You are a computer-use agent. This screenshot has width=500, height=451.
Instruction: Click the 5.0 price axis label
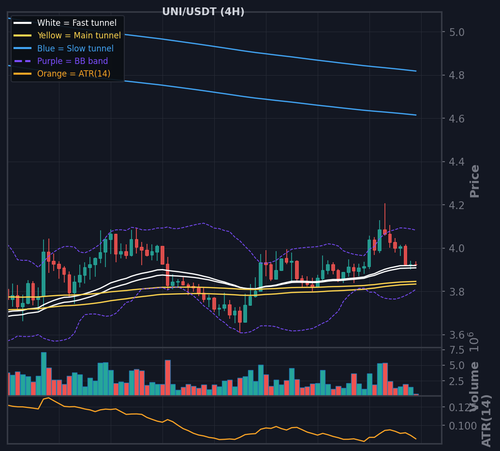456,32
